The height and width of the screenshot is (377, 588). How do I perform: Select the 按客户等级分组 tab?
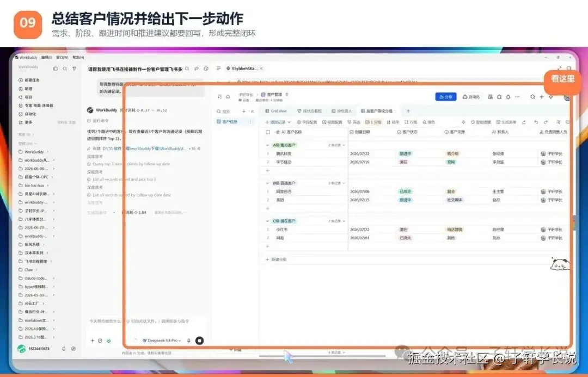(377, 111)
